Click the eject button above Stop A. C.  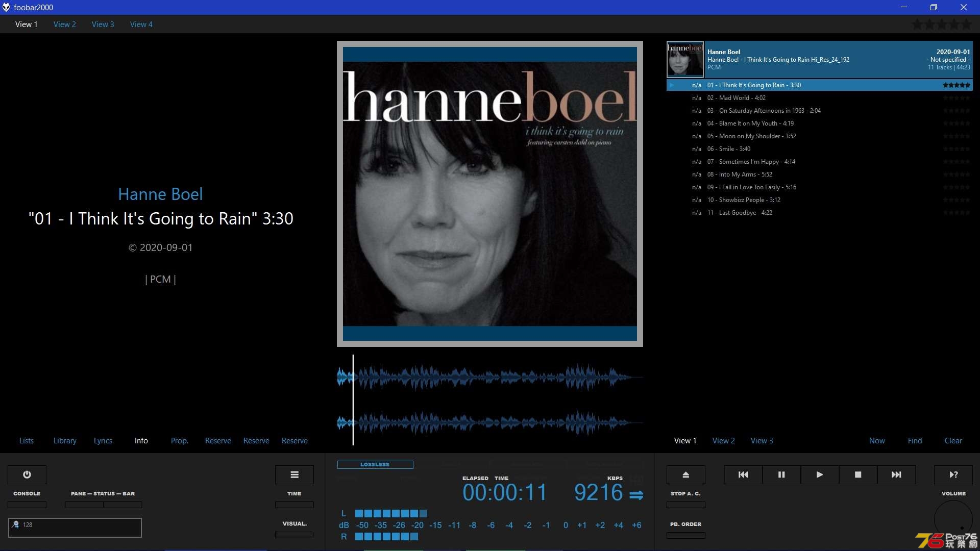[686, 474]
